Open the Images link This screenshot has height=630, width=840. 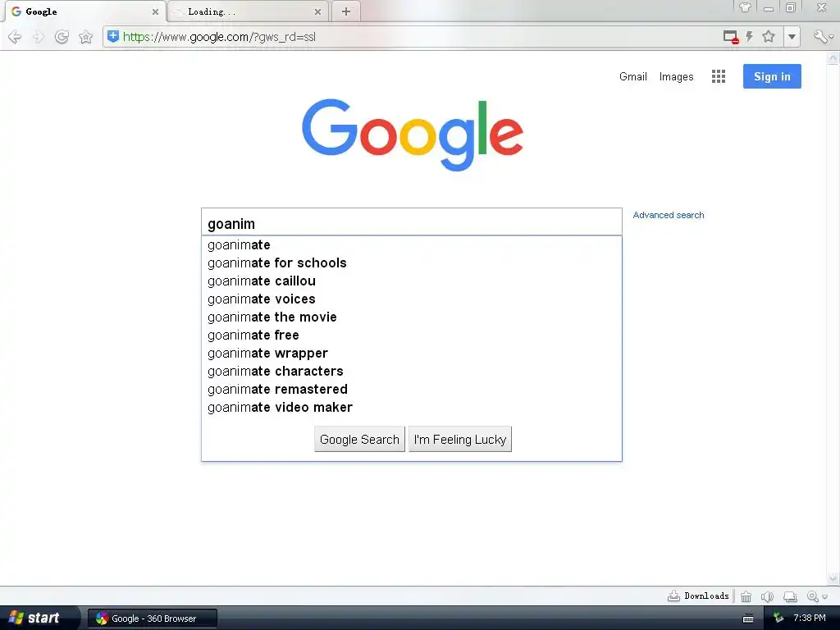click(676, 76)
